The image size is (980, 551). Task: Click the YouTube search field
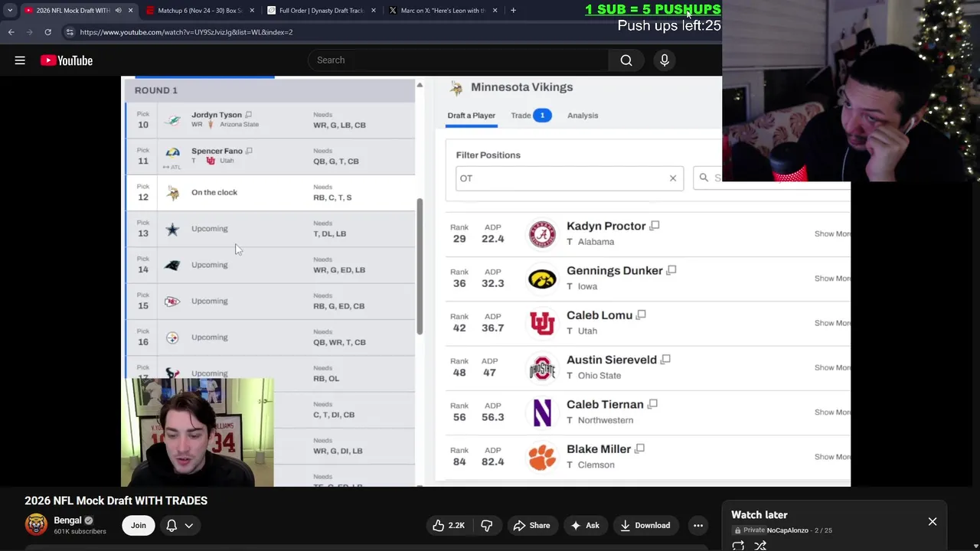[459, 60]
